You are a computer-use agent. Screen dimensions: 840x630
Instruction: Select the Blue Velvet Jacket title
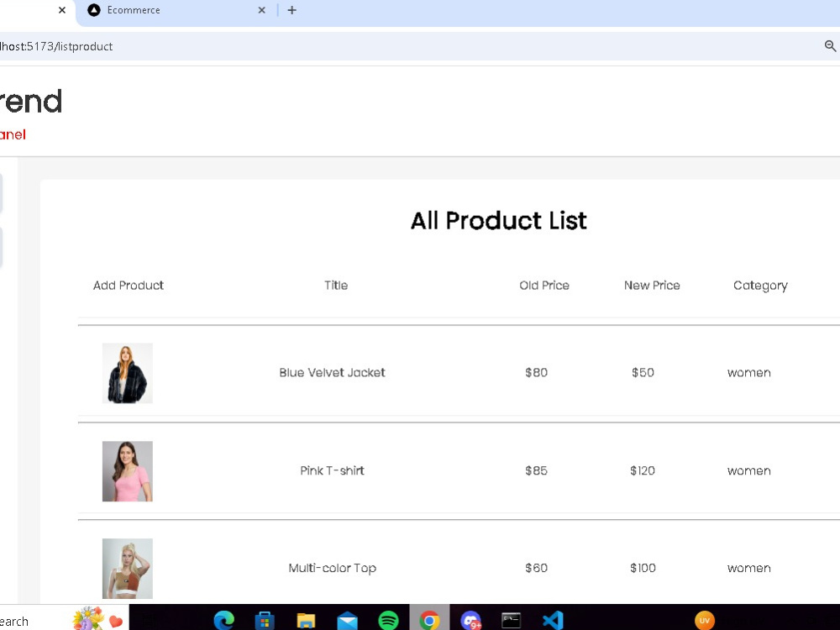point(332,373)
